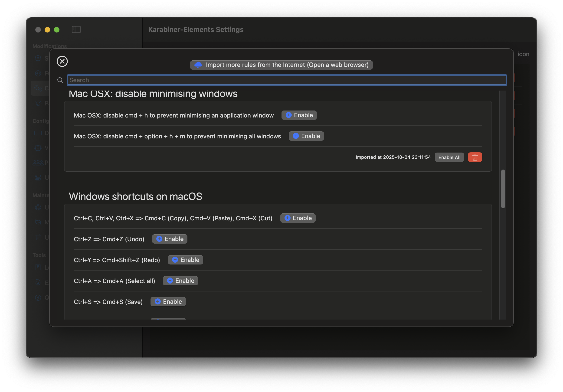563x392 pixels.
Task: Click the magnifier icon beside the search field
Action: click(60, 80)
